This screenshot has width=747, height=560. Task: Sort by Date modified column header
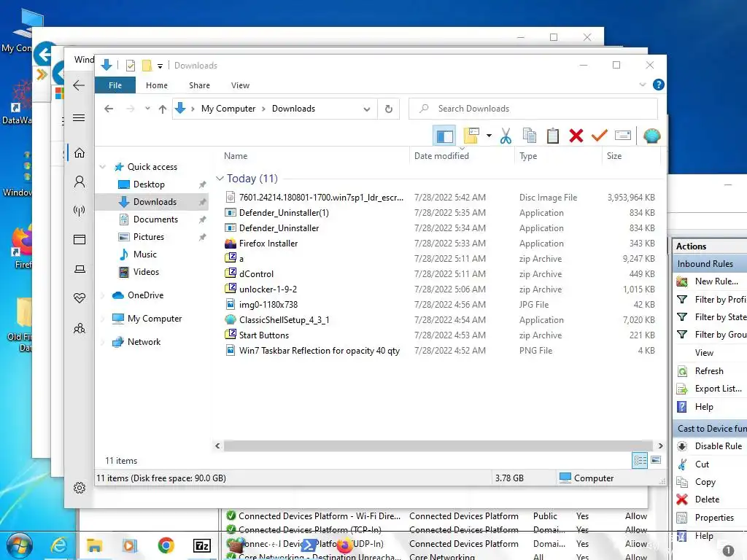click(441, 156)
